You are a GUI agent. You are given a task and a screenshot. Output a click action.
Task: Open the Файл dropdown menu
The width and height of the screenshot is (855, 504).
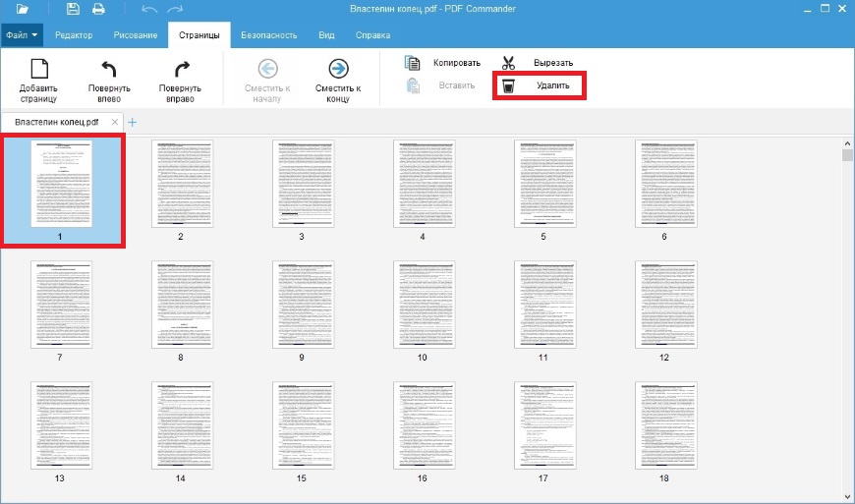click(x=22, y=34)
